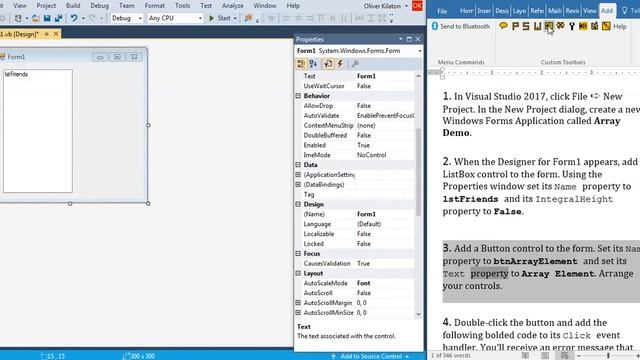
Task: Click the find-in-files toolbar icon after Start
Action: [x=248, y=18]
